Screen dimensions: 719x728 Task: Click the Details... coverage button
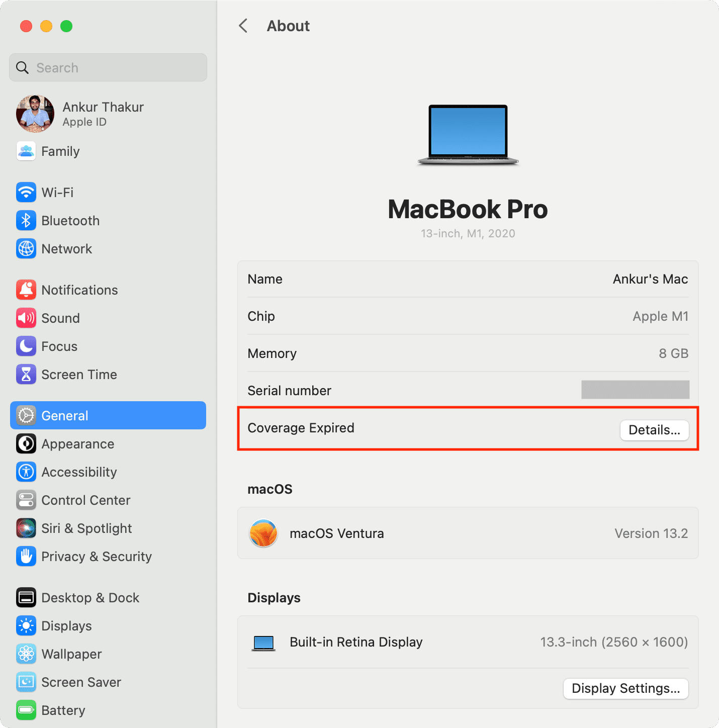(x=654, y=430)
